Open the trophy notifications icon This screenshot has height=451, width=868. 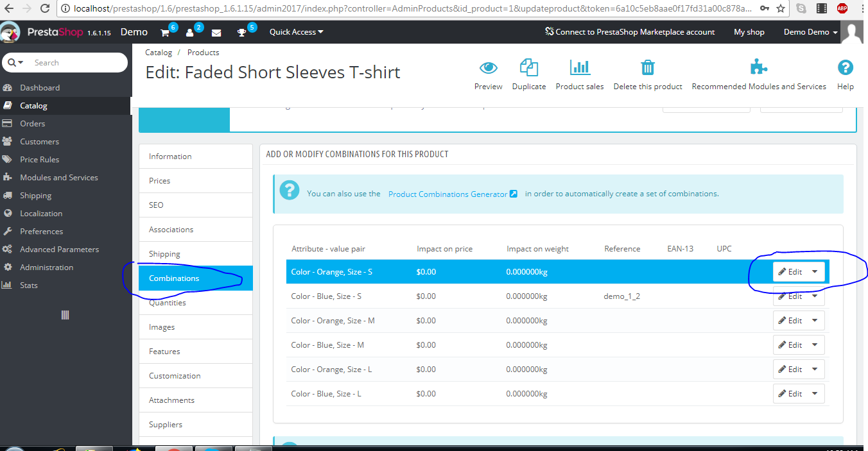coord(242,33)
